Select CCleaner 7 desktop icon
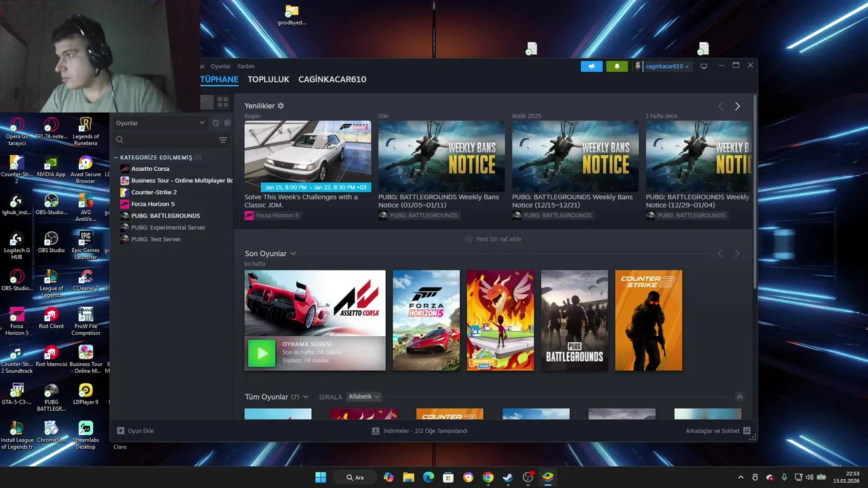Image resolution: width=868 pixels, height=488 pixels. click(85, 281)
